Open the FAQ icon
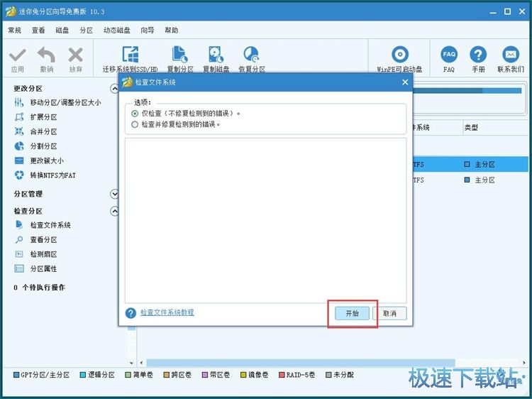The height and width of the screenshot is (399, 532). click(x=449, y=55)
